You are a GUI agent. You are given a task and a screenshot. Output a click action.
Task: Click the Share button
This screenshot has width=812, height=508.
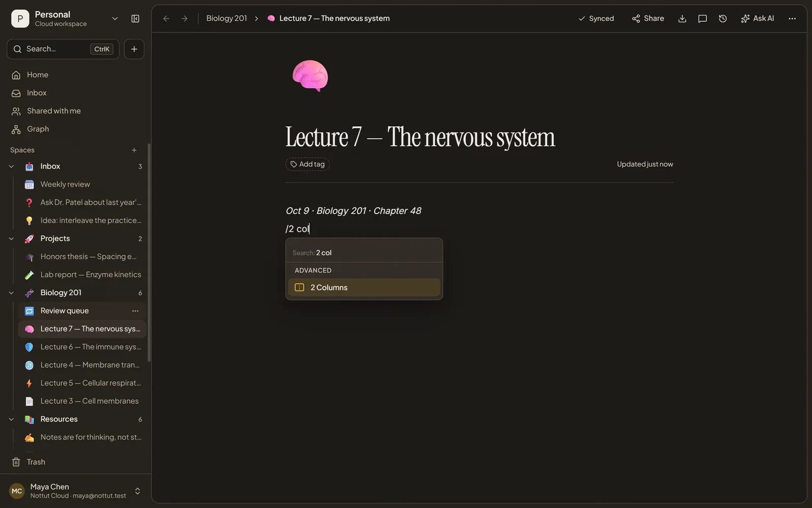tap(648, 19)
